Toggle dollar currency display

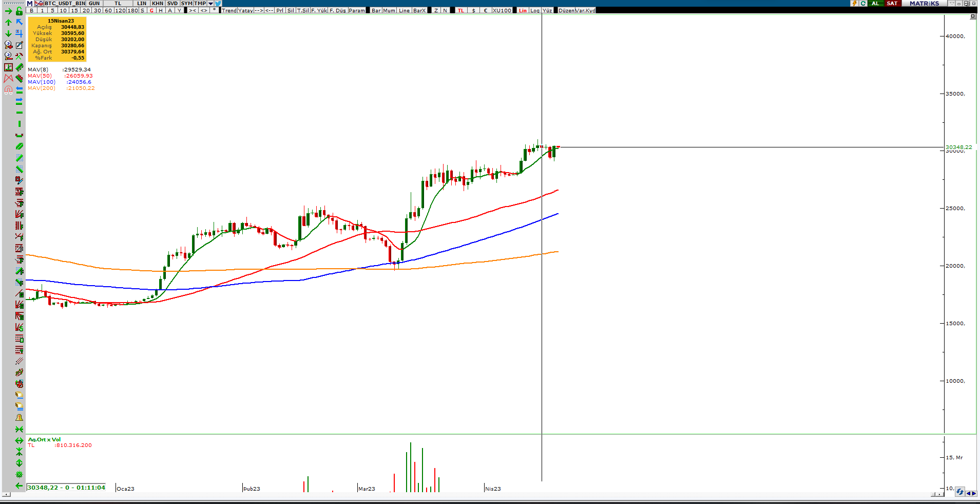pyautogui.click(x=473, y=10)
